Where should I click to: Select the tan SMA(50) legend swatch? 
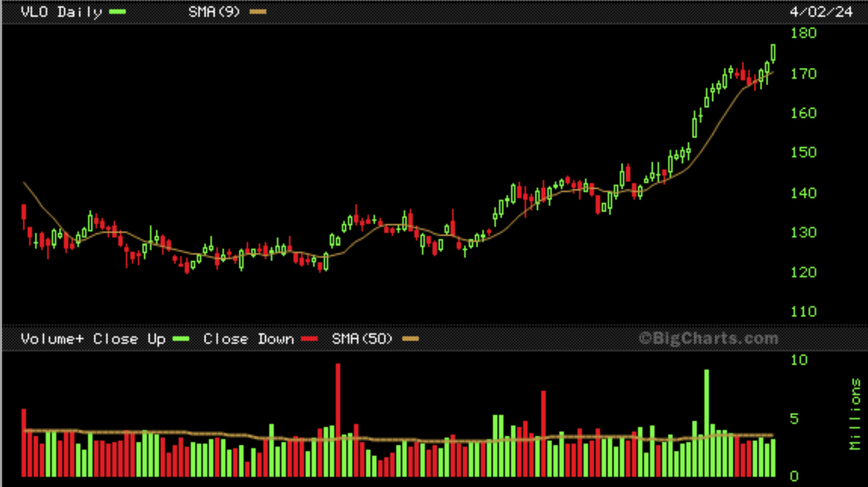410,339
